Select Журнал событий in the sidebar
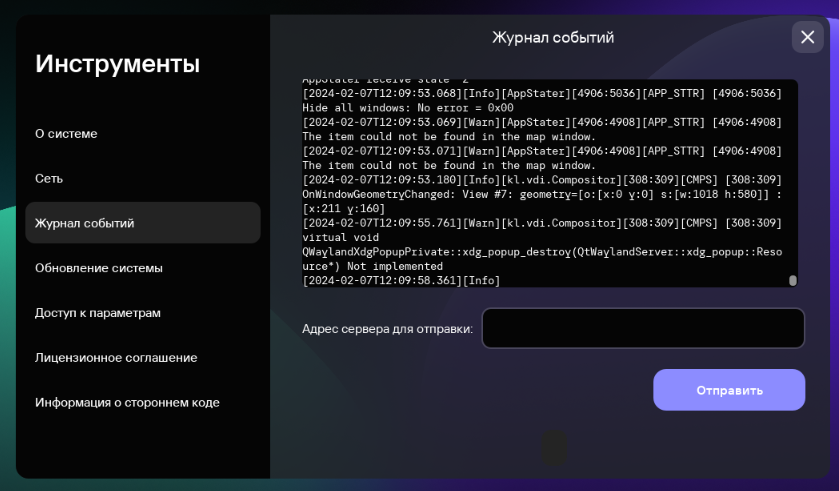839x491 pixels. pyautogui.click(x=84, y=223)
